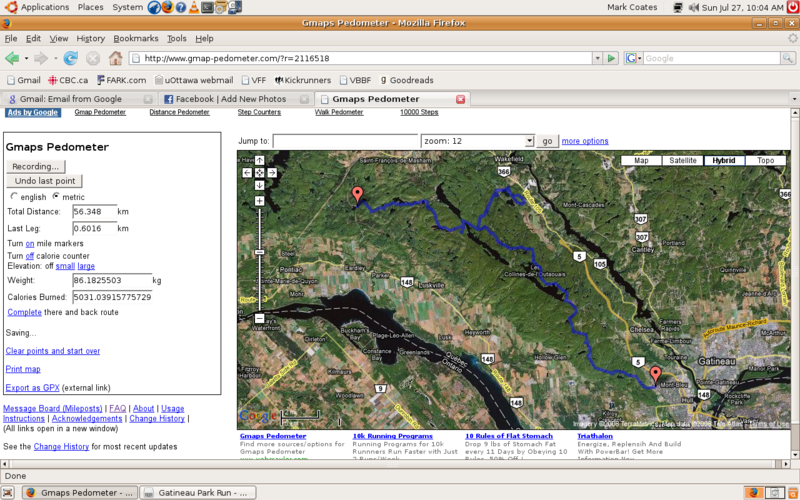Click the Firefox home button
This screenshot has width=800, height=500.
[x=116, y=58]
